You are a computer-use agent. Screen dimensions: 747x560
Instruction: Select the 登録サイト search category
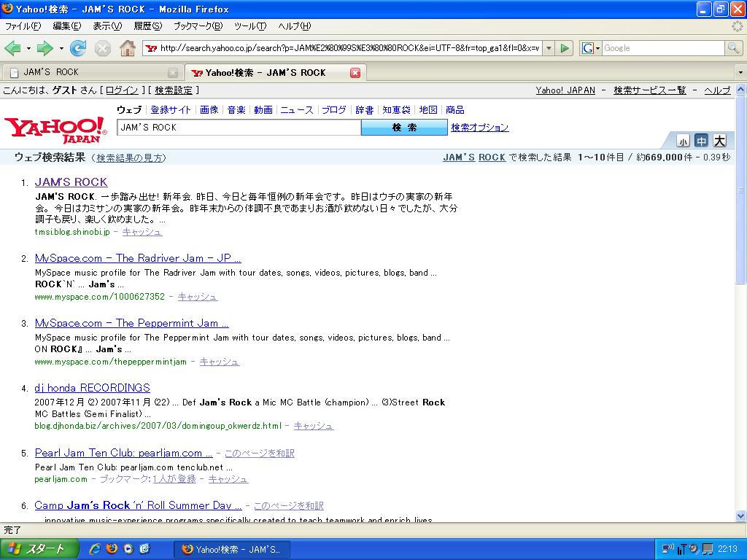[171, 110]
